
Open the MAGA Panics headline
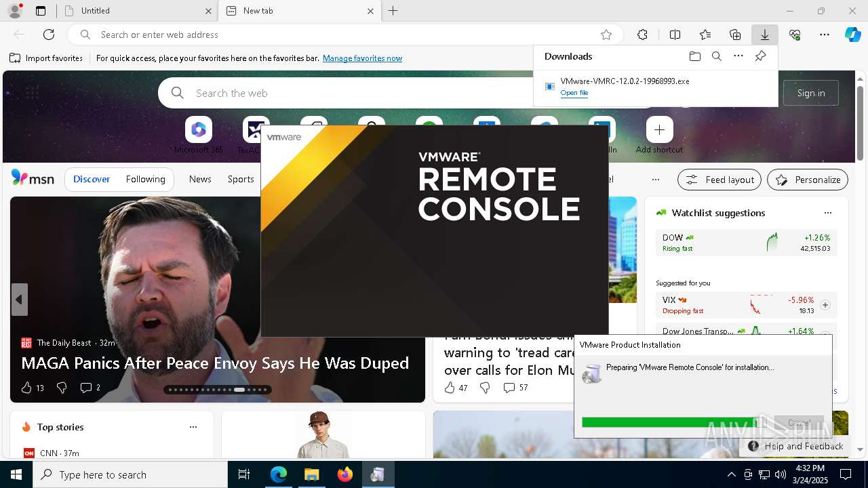(x=215, y=363)
